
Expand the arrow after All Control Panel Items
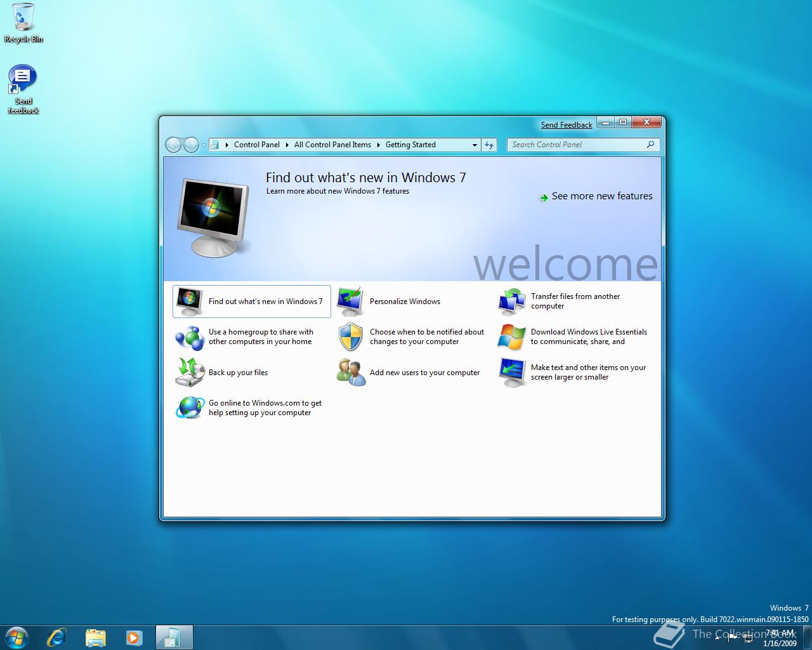[x=378, y=145]
